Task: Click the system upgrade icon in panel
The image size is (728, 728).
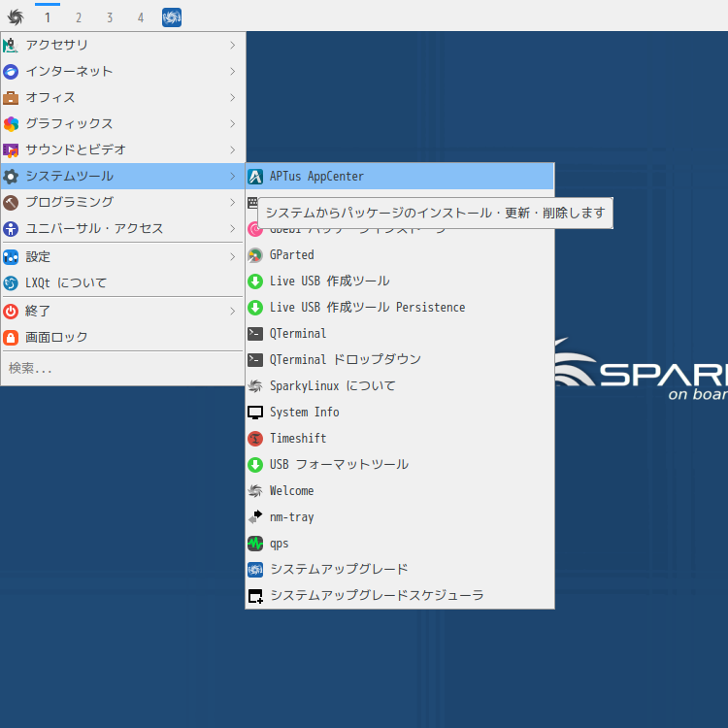Action: pos(171,17)
